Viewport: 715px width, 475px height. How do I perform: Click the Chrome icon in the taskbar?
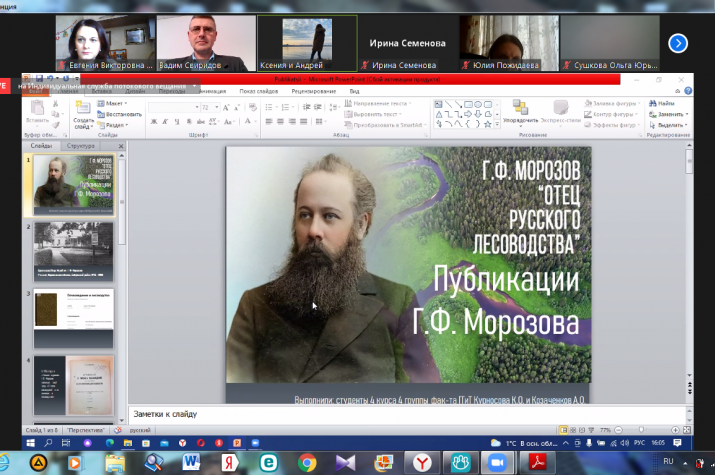click(307, 463)
